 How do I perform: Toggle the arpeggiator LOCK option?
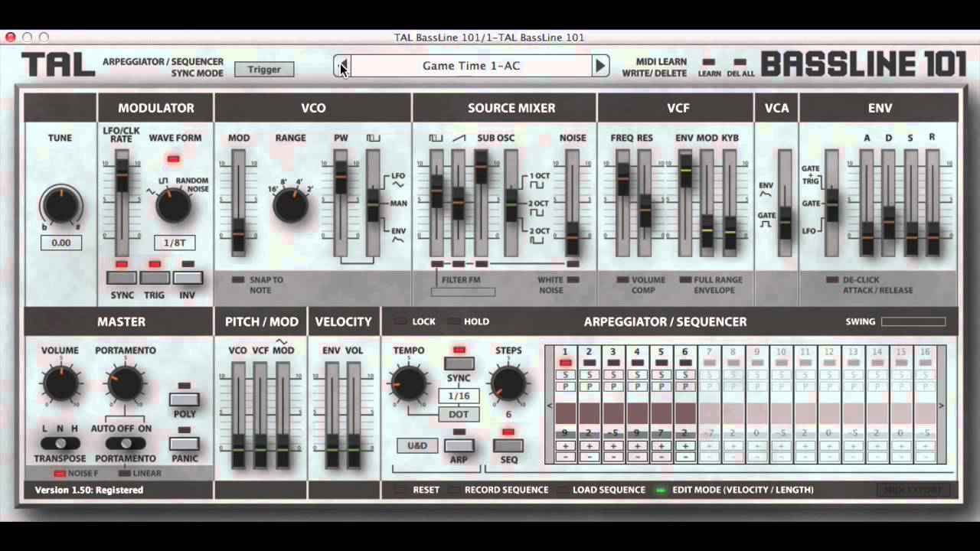(400, 322)
